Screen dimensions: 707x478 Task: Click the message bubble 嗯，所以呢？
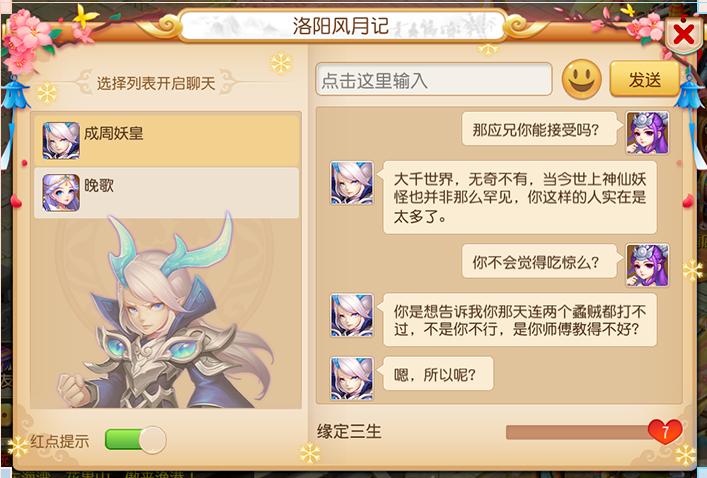438,374
